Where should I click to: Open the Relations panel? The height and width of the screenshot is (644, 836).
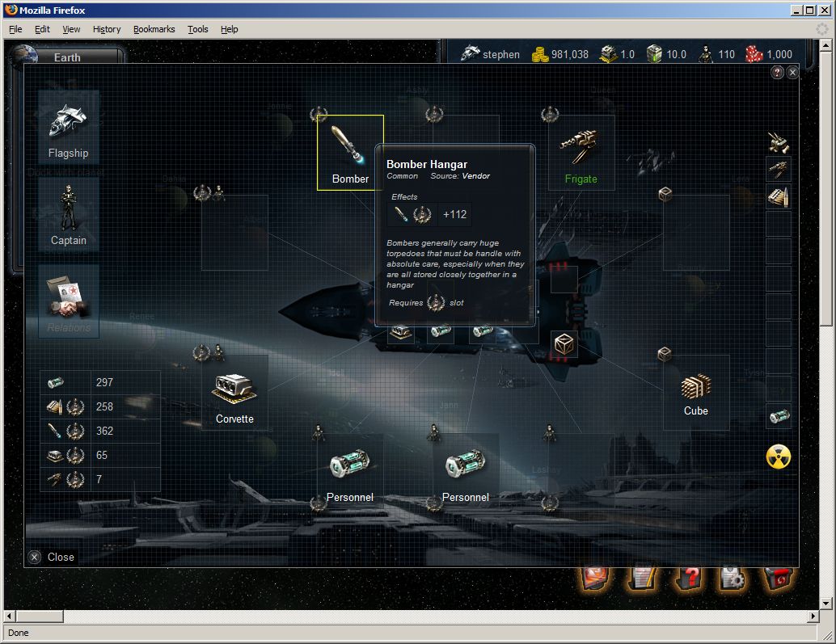coord(69,301)
